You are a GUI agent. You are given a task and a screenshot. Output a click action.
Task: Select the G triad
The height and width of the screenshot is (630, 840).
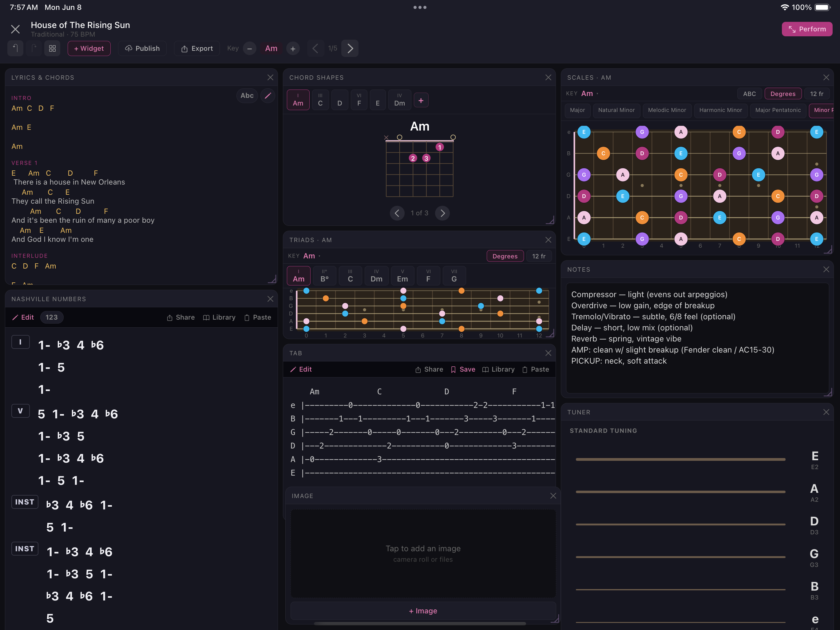(x=454, y=276)
